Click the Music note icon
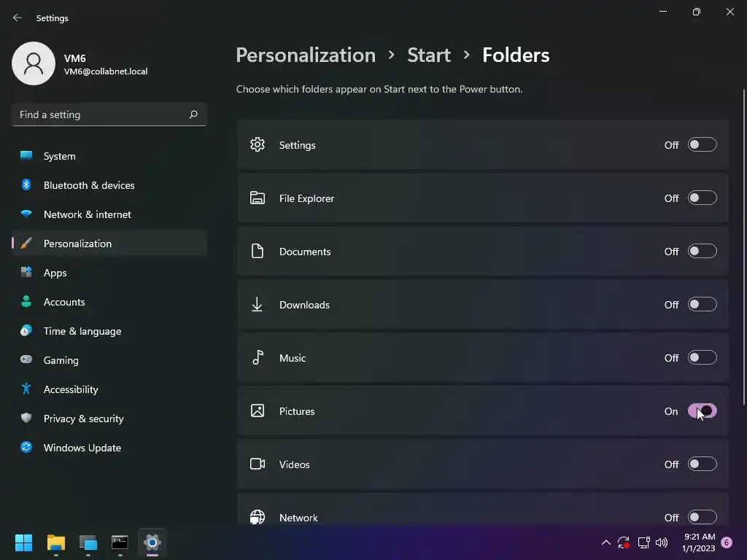The width and height of the screenshot is (747, 560). pos(258,357)
